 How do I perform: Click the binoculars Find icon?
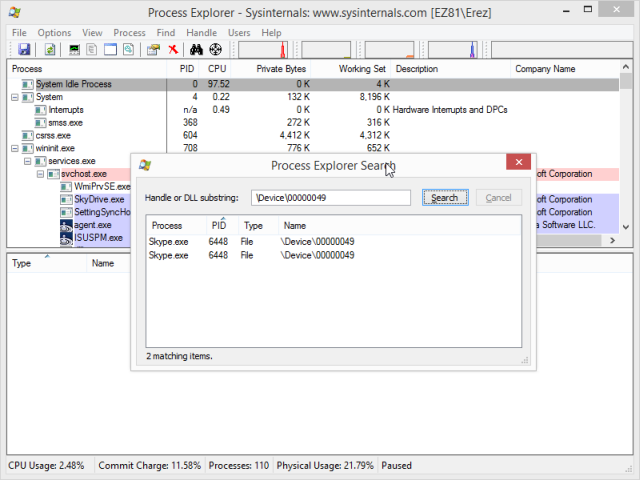196,49
